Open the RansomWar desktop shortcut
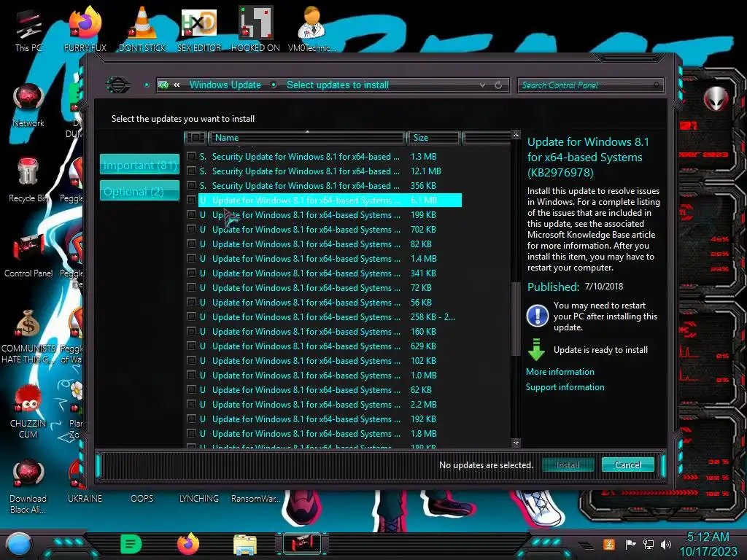Image resolution: width=747 pixels, height=560 pixels. tap(255, 498)
